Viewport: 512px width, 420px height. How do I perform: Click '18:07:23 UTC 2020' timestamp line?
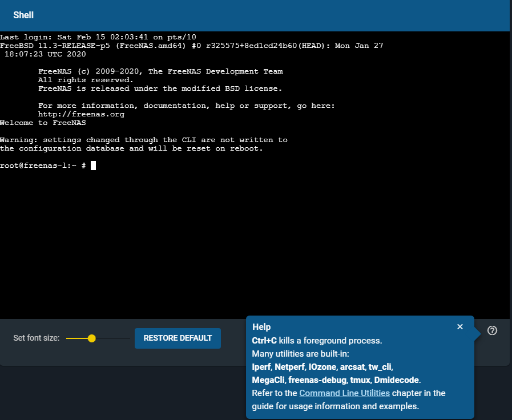[45, 54]
